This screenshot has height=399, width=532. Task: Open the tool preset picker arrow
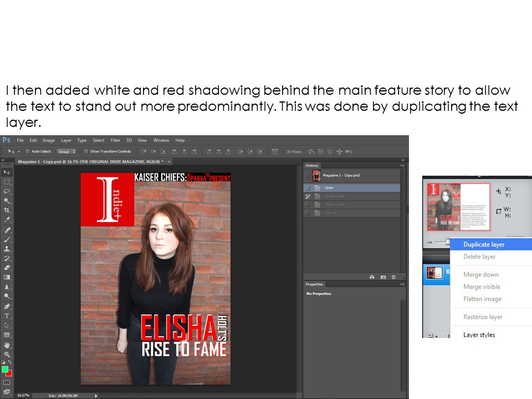tap(19, 152)
